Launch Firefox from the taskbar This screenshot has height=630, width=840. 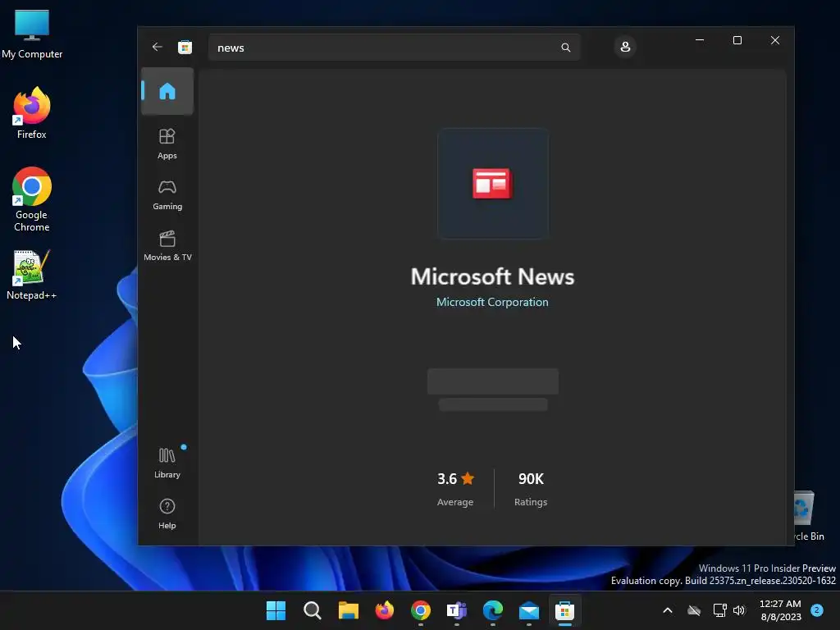(384, 610)
